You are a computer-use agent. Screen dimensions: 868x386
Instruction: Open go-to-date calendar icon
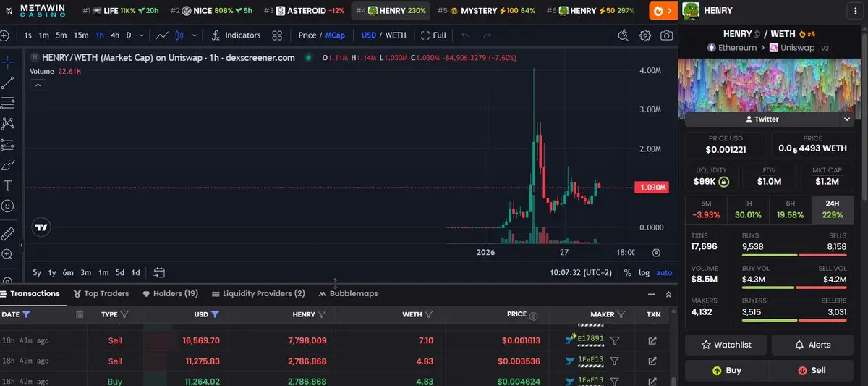(159, 273)
